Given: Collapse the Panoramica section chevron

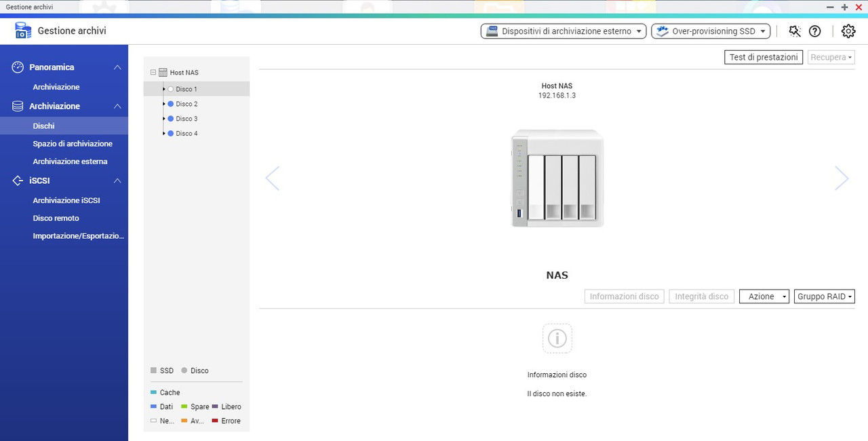Looking at the screenshot, I should click(117, 67).
